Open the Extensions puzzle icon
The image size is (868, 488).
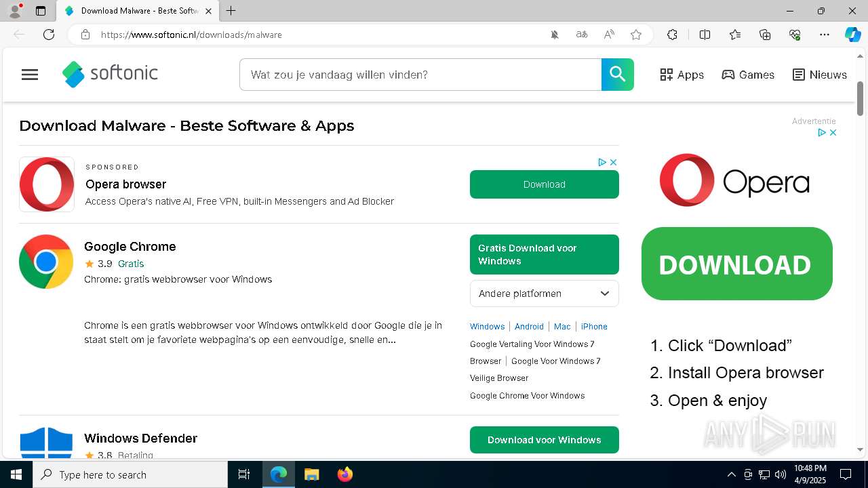click(672, 35)
